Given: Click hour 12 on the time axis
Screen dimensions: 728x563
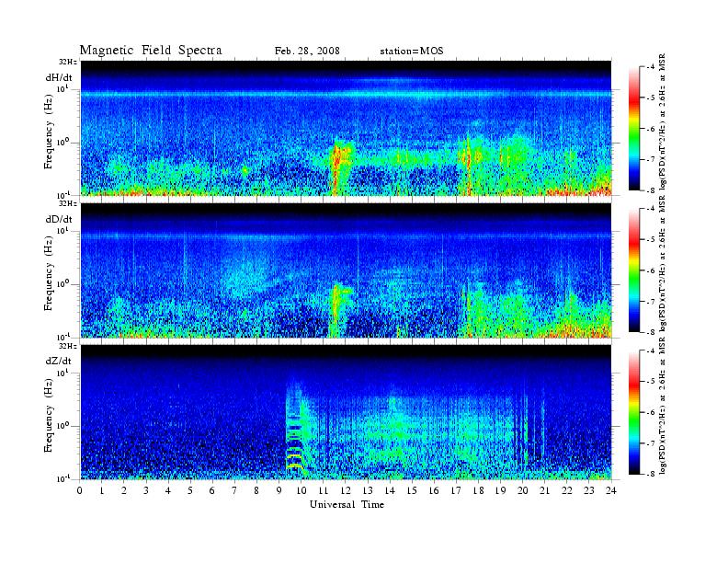Looking at the screenshot, I should [x=346, y=490].
